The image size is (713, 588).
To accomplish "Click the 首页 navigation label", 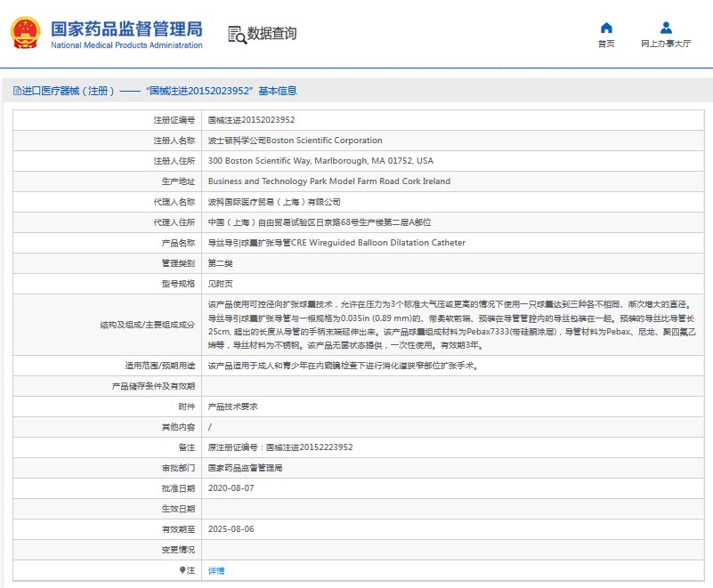I will click(606, 44).
